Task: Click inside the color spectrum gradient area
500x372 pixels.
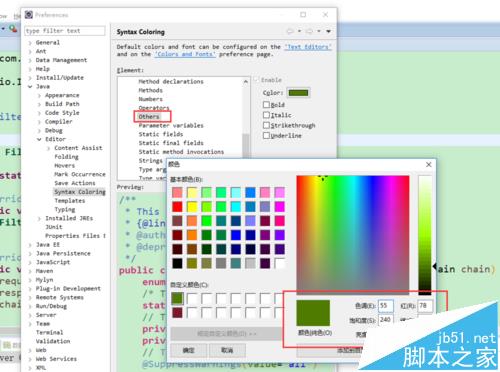Action: pyautogui.click(x=353, y=234)
